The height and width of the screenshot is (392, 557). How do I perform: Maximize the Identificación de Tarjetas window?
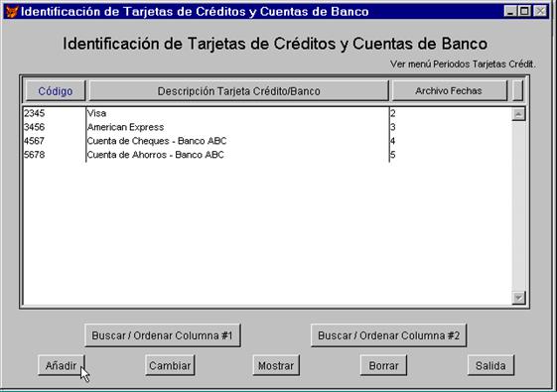coord(524,11)
